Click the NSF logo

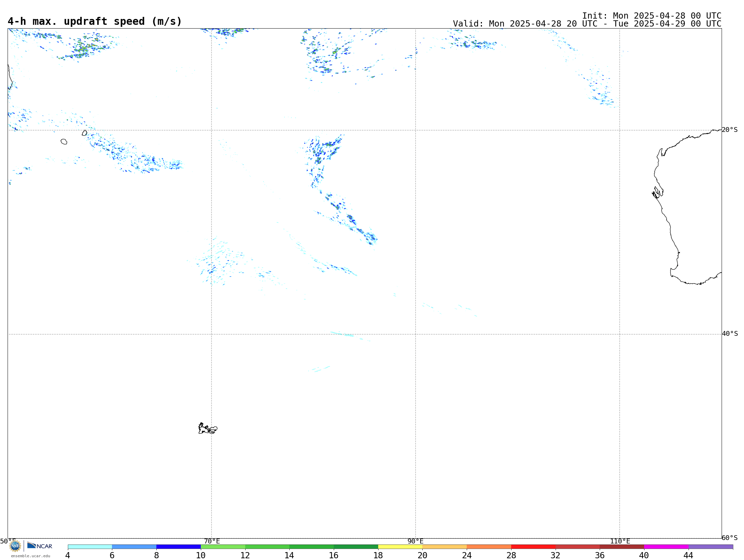tap(15, 546)
